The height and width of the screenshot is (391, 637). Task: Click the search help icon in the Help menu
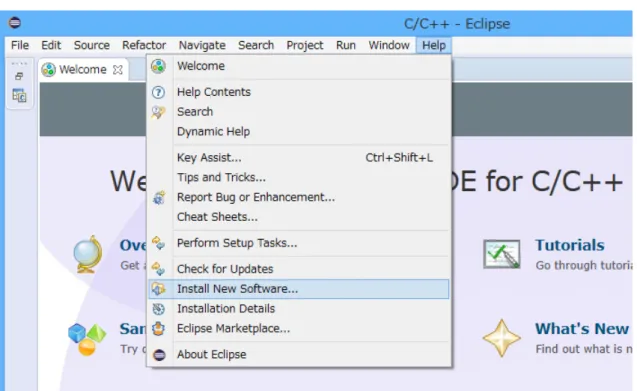pyautogui.click(x=158, y=112)
